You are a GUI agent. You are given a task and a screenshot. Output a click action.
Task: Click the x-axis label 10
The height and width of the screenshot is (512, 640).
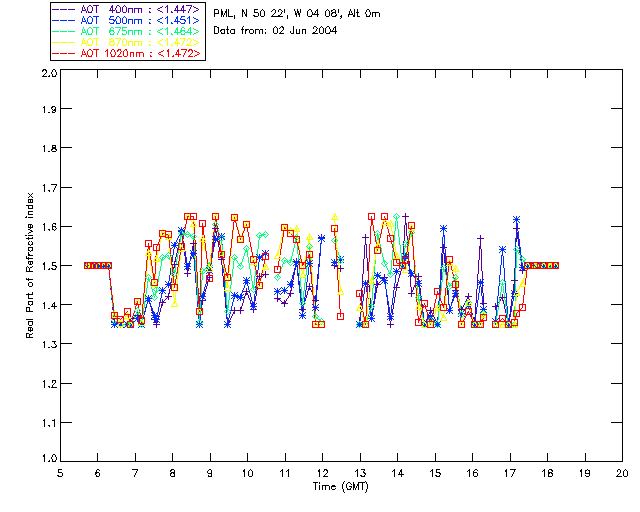tap(247, 473)
